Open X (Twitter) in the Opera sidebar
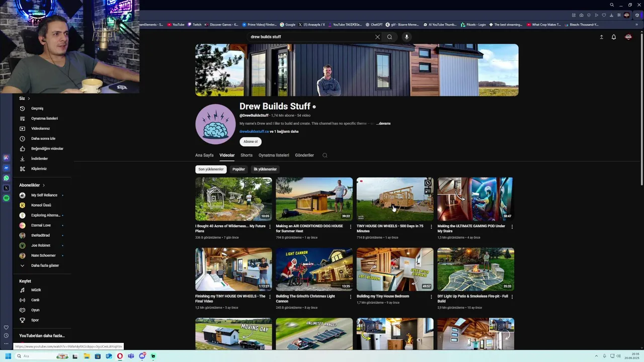This screenshot has height=362, width=644. [6, 188]
